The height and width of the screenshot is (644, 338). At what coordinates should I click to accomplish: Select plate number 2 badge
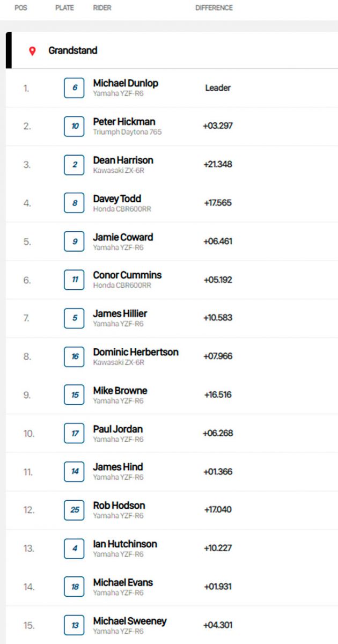74,165
